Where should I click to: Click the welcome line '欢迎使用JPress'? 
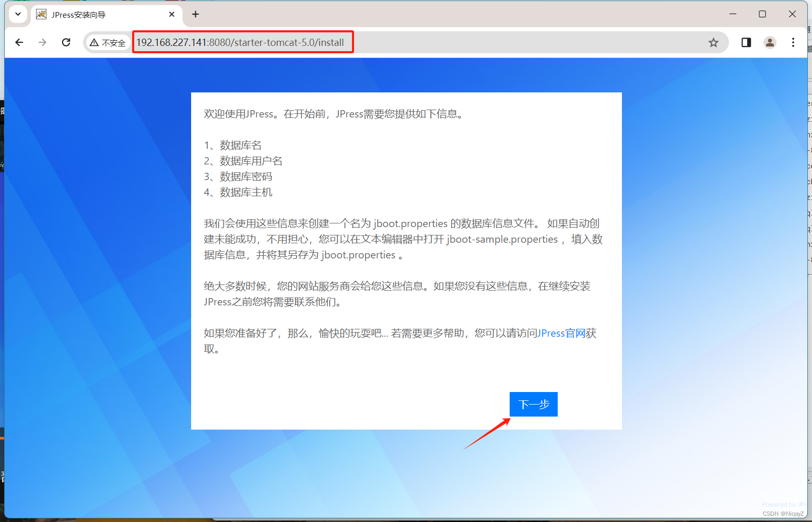click(x=239, y=114)
